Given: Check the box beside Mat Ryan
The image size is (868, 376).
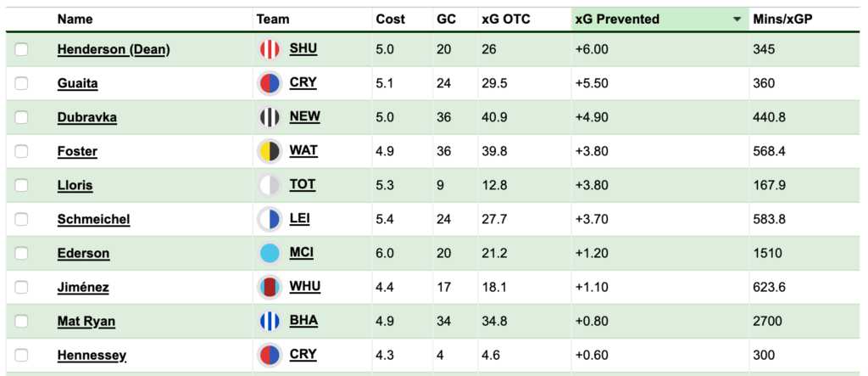Looking at the screenshot, I should [x=21, y=322].
